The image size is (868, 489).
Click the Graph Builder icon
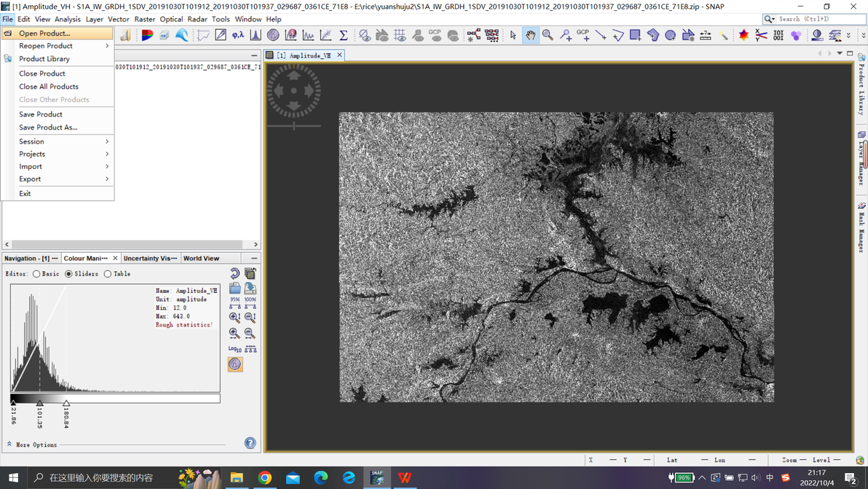tap(473, 35)
